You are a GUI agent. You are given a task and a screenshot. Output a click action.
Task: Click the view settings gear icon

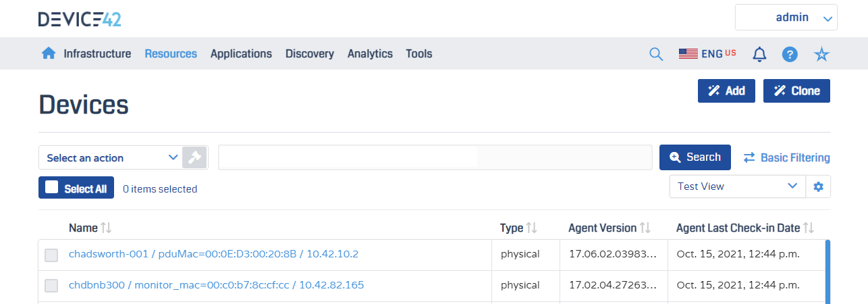[819, 186]
